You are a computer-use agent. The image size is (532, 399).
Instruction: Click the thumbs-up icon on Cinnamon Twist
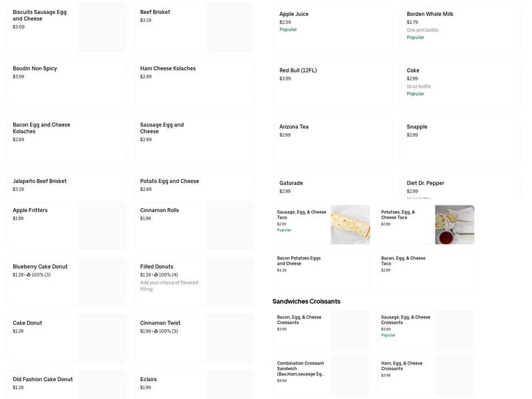click(x=156, y=331)
